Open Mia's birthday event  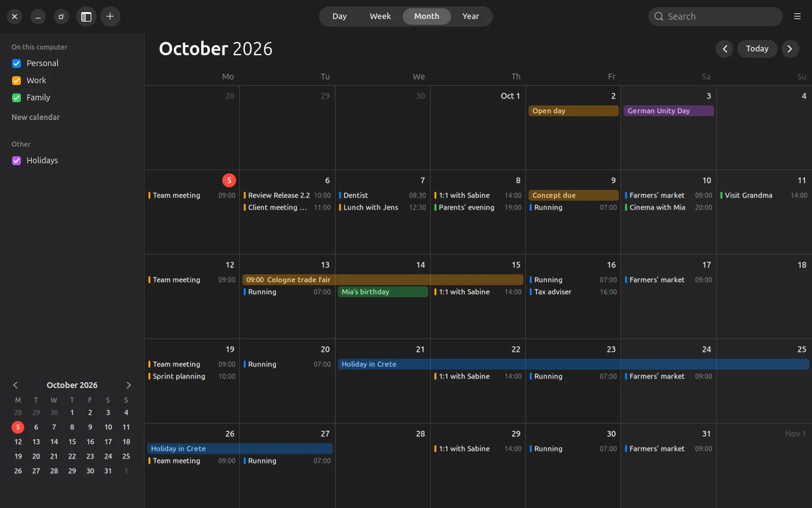[383, 292]
